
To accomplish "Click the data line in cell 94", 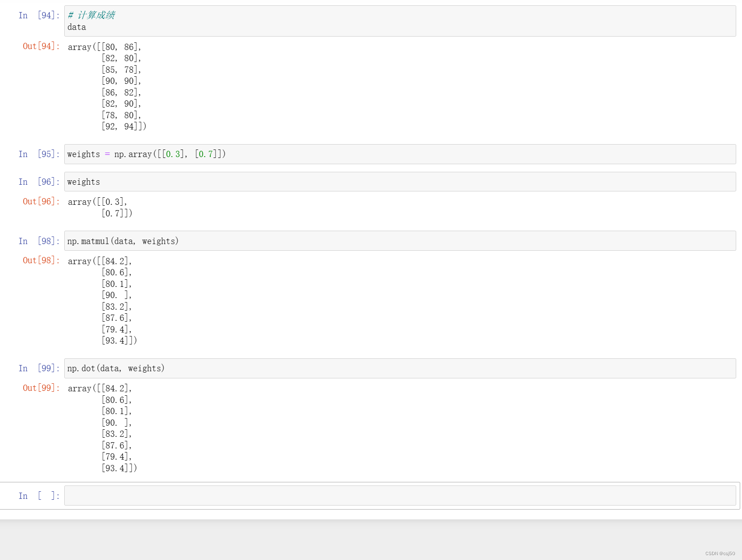I will pos(76,27).
